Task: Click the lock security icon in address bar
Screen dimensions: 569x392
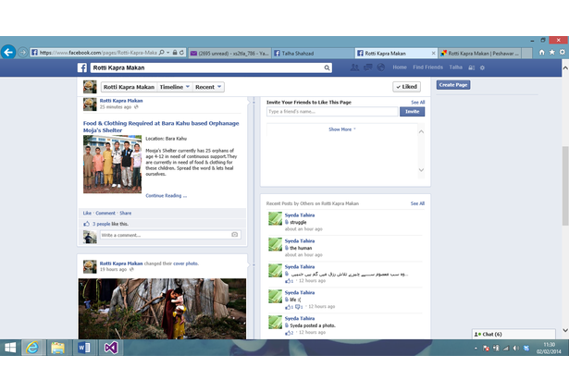Action: point(175,53)
